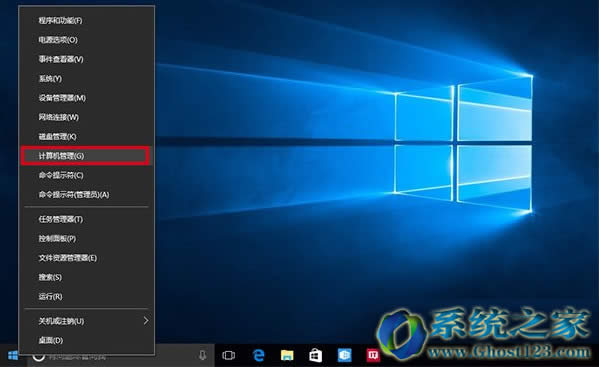This screenshot has width=599, height=367.
Task: Launch 命令提示符(管理员)(A)
Action: coord(86,195)
